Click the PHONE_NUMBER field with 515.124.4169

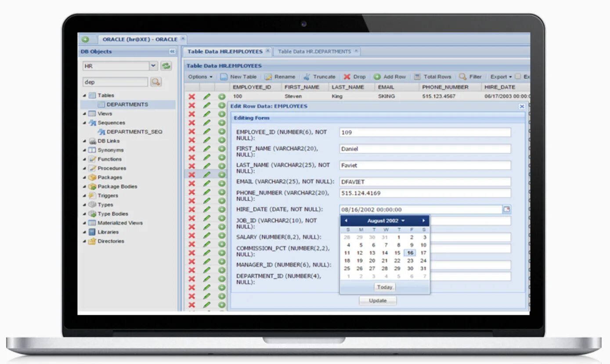425,193
